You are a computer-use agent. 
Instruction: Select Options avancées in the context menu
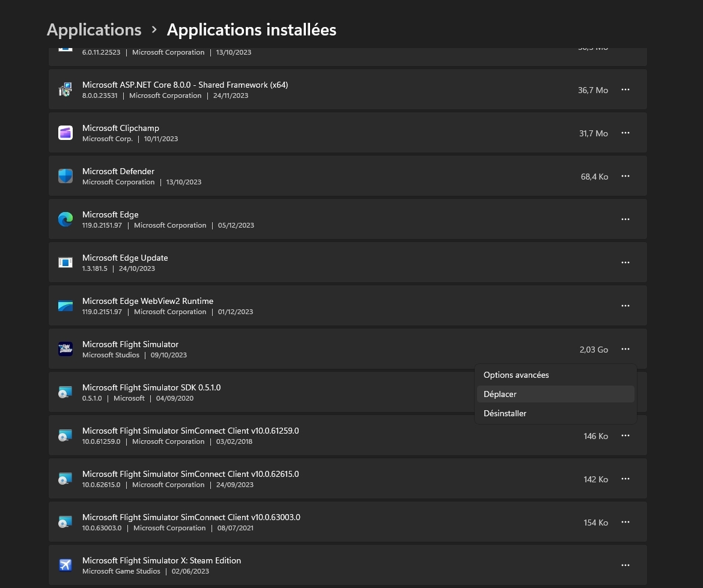(516, 375)
